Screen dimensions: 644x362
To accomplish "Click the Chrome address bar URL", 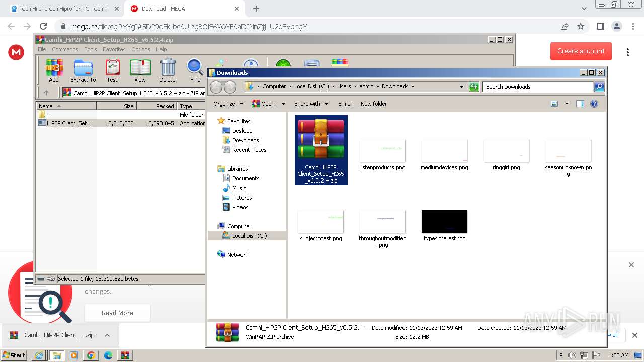I will 190,27.
